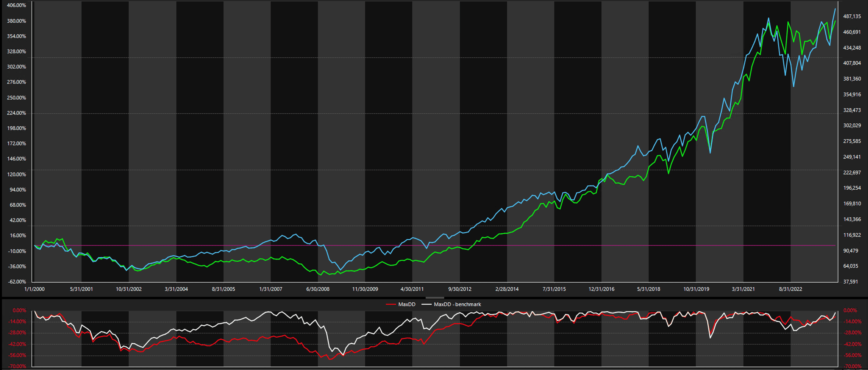Click the 4/30/2011 date label
This screenshot has width=868, height=370.
tap(412, 289)
